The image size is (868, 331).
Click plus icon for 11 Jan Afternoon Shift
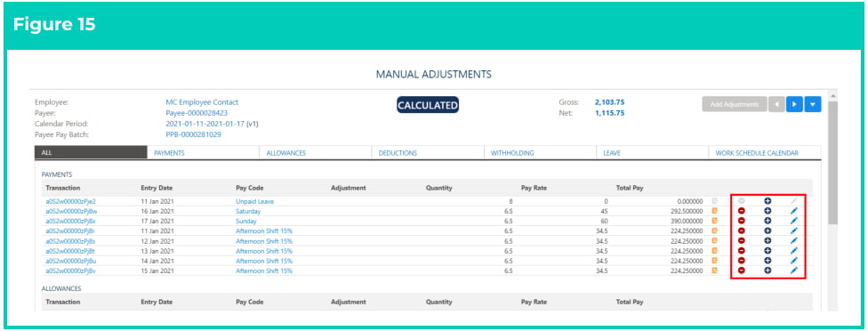tap(768, 230)
